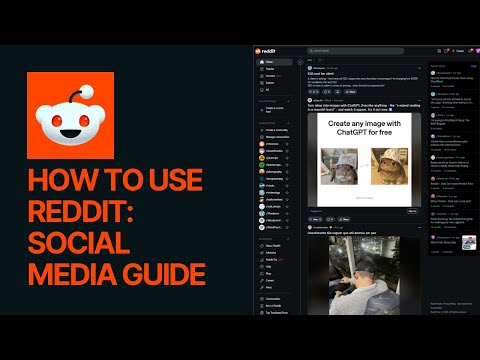Click the Create post button in the header
Screen dimensions: 480x360
coord(458,51)
